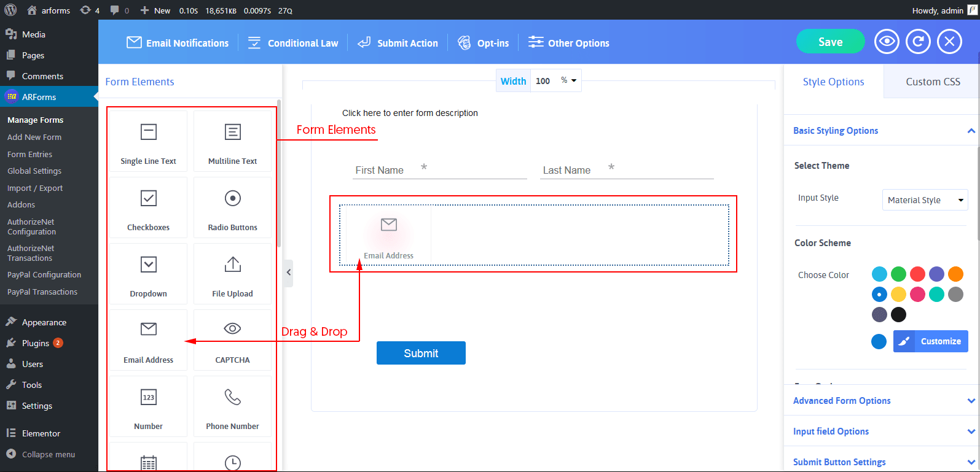Click the Customize color button

[x=930, y=341]
